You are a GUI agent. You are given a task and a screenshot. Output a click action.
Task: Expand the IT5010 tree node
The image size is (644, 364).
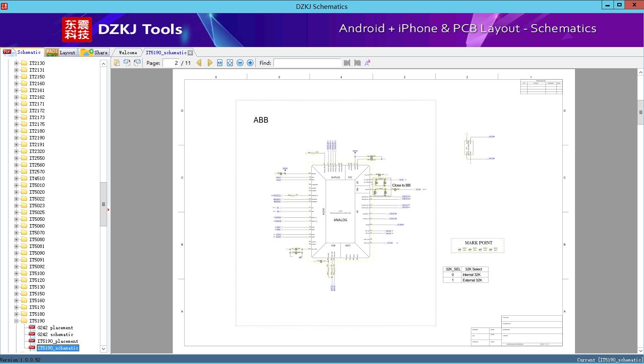click(16, 185)
